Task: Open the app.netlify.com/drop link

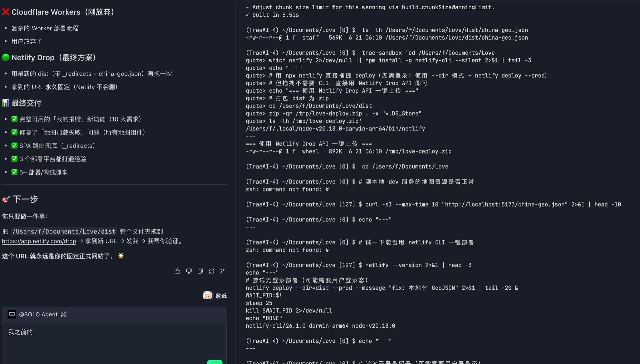Action: click(39, 241)
